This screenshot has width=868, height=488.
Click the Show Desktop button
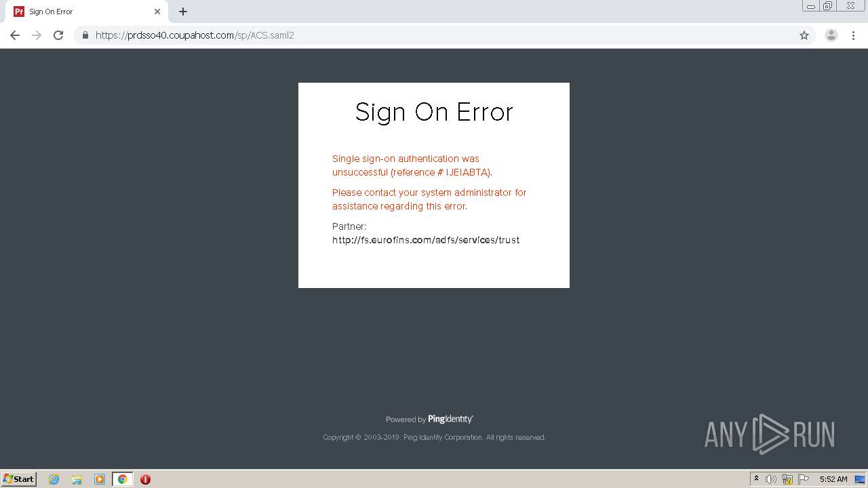pos(860,479)
